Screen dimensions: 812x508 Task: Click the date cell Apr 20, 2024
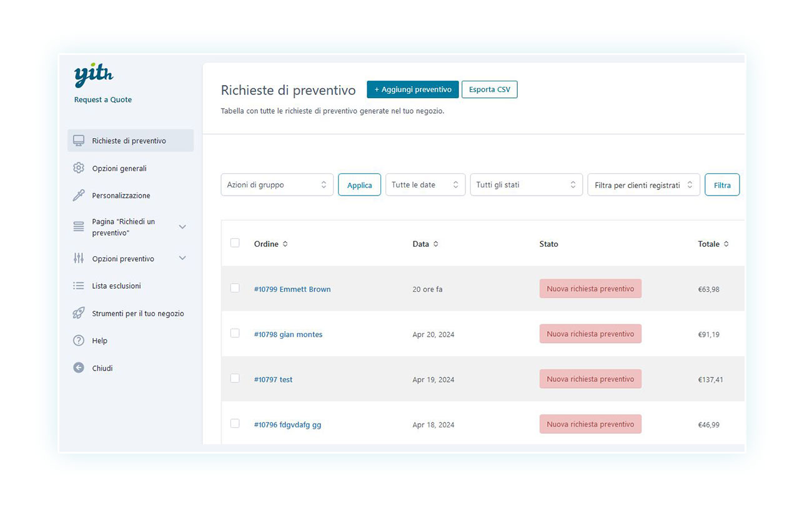pos(433,334)
